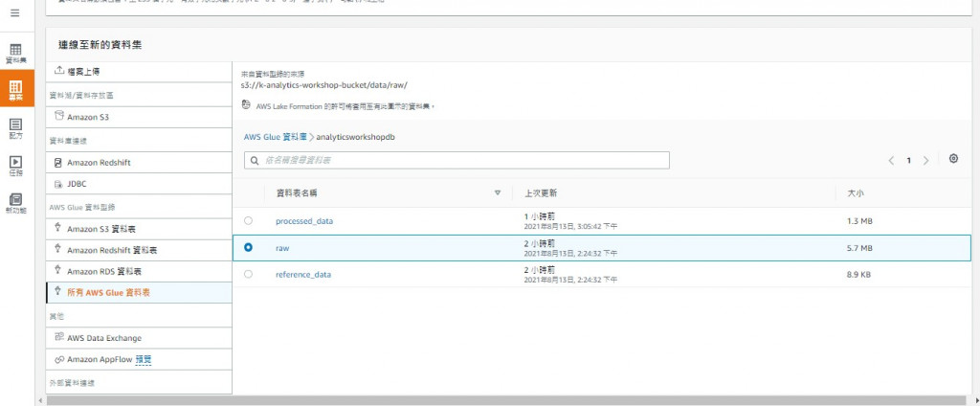Screen dimensions: 980x406
Task: Choose AWS Data Exchange option
Action: click(139, 338)
